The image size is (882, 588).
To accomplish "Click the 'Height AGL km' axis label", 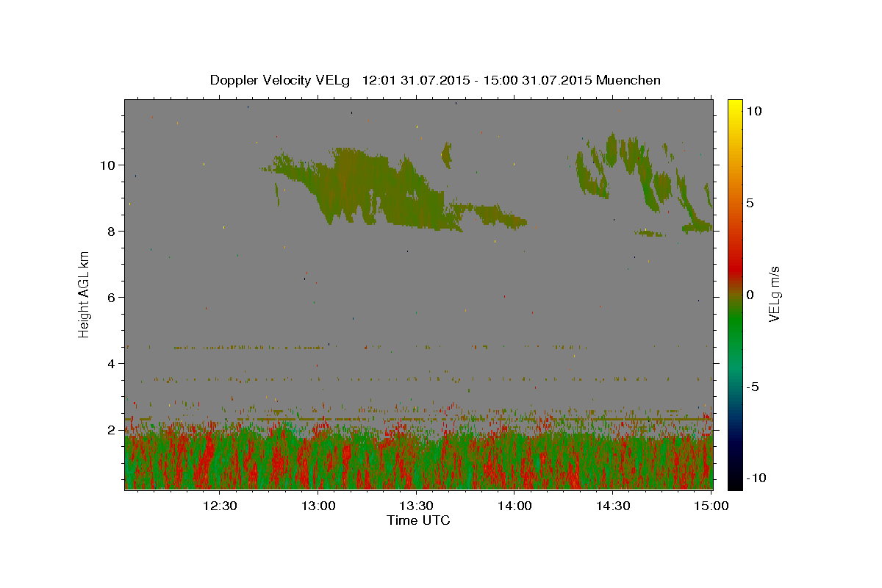I will [x=85, y=294].
